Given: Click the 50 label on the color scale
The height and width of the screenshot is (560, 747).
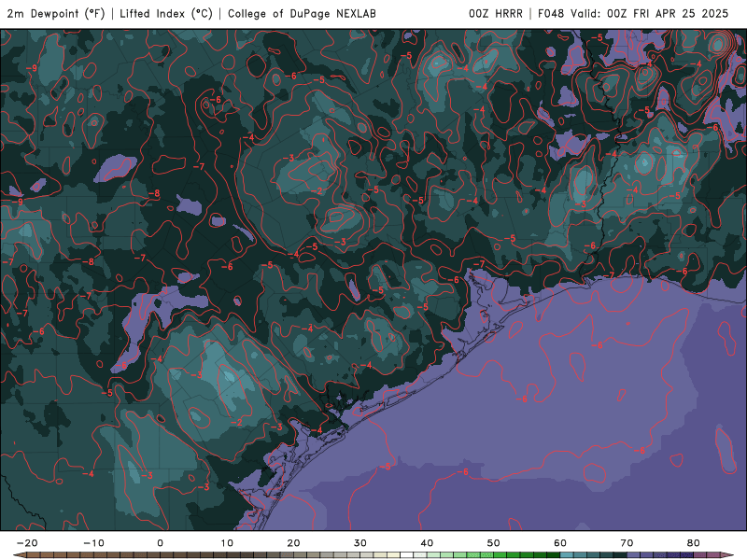Looking at the screenshot, I should 494,543.
